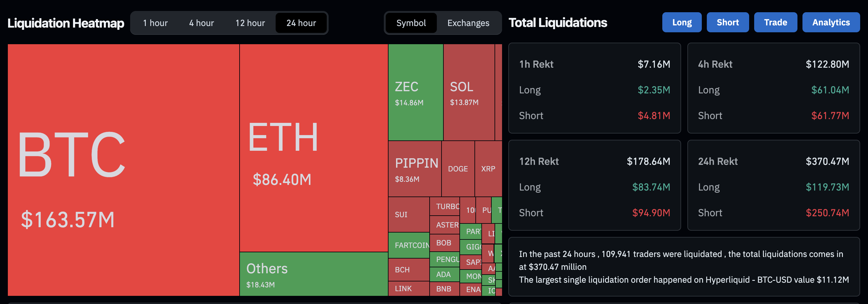The height and width of the screenshot is (304, 868).
Task: Select the BTC tile in the heatmap
Action: tap(121, 168)
